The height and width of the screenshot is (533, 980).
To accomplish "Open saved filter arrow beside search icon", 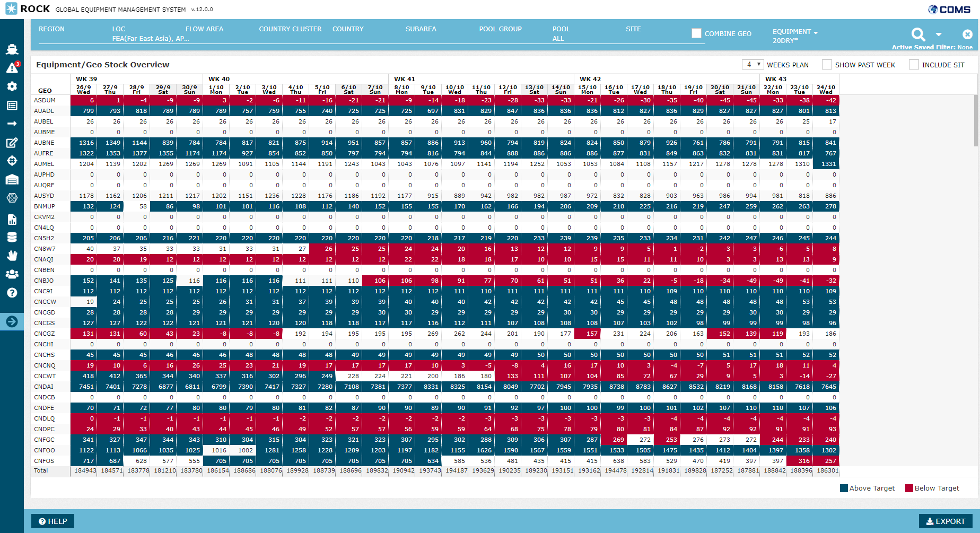I will [939, 34].
